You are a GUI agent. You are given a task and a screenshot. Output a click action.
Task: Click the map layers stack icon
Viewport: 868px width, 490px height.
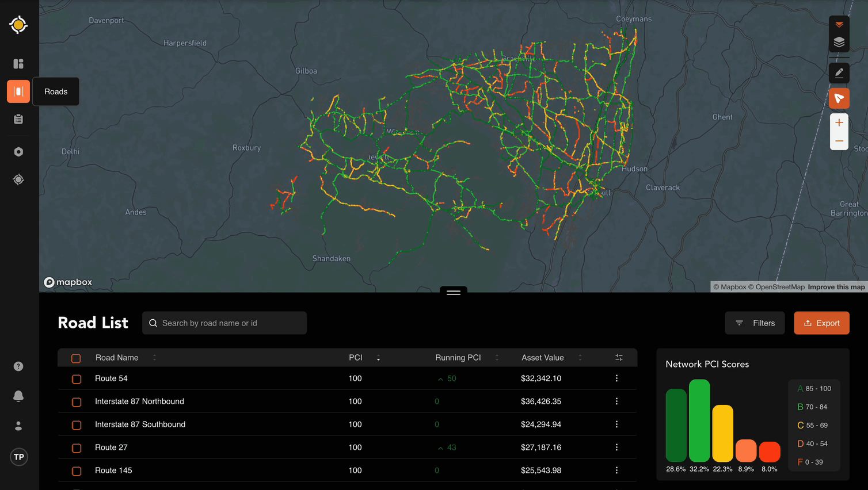[839, 43]
